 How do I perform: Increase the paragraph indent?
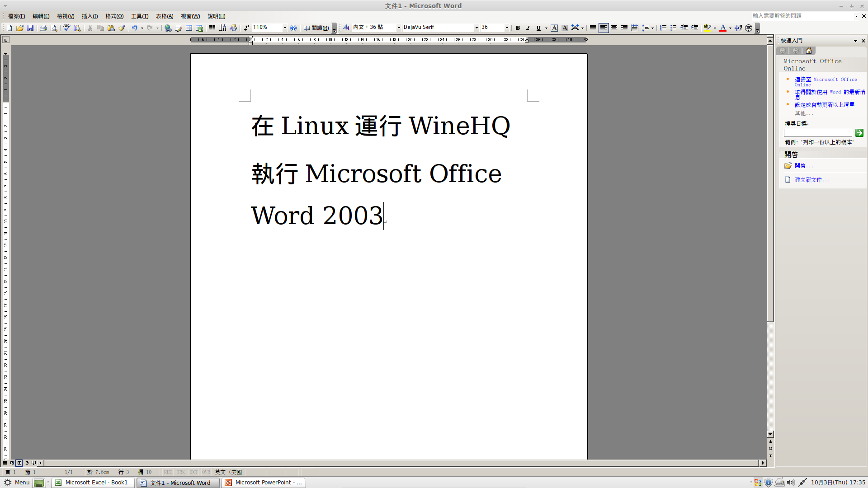point(694,28)
